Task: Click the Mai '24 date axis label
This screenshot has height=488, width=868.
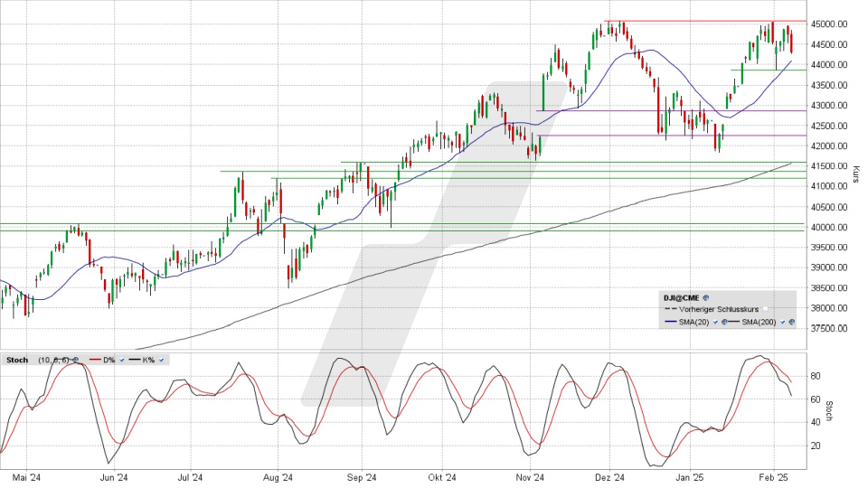Action: click(26, 477)
